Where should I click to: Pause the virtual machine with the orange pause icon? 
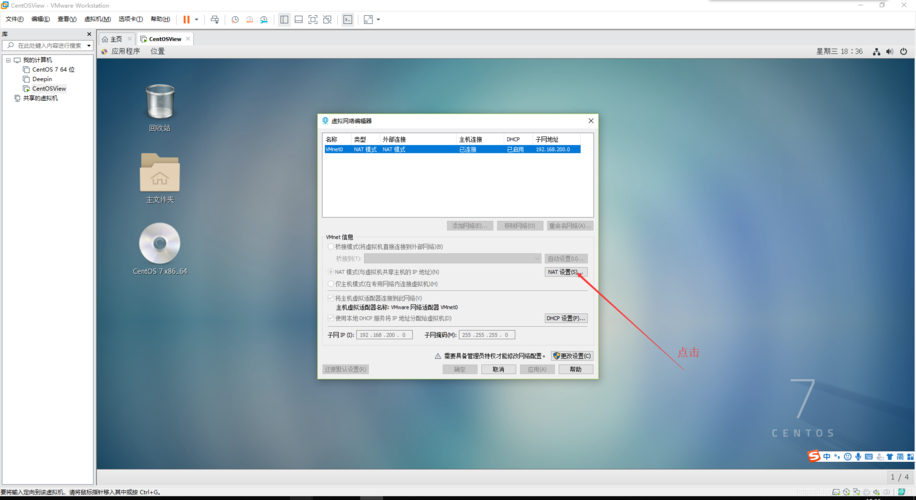tap(186, 19)
